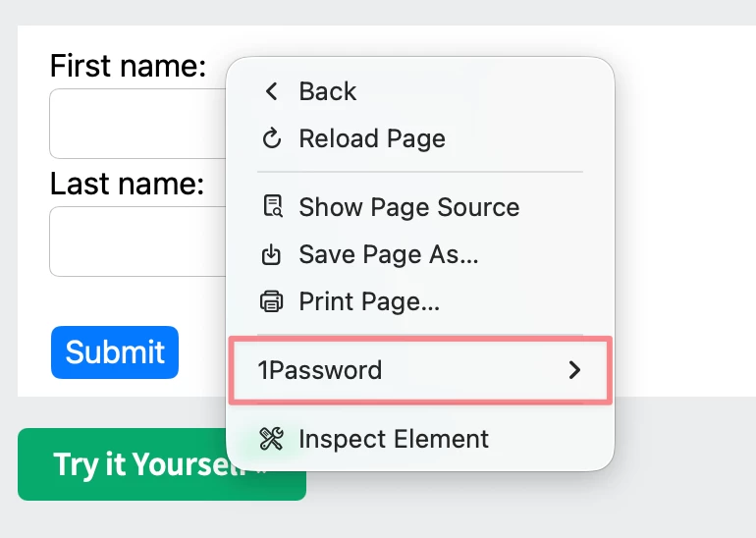The width and height of the screenshot is (756, 538).
Task: Click the Back chevron icon
Action: click(x=271, y=91)
